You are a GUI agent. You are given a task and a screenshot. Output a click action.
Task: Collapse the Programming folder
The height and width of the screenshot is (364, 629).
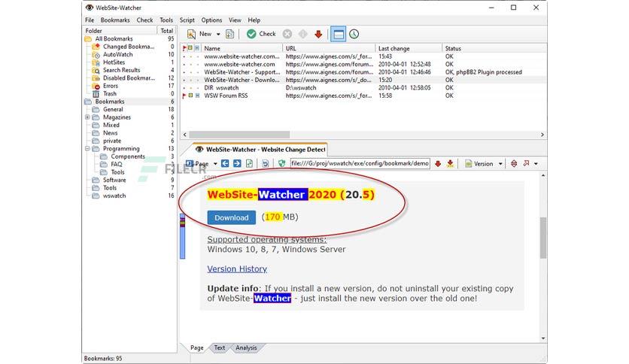87,149
